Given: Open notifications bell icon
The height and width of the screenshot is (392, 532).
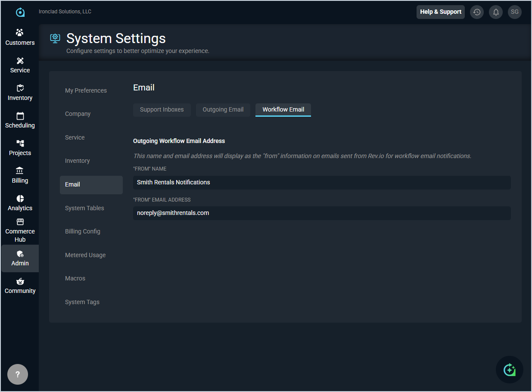Looking at the screenshot, I should pos(496,12).
